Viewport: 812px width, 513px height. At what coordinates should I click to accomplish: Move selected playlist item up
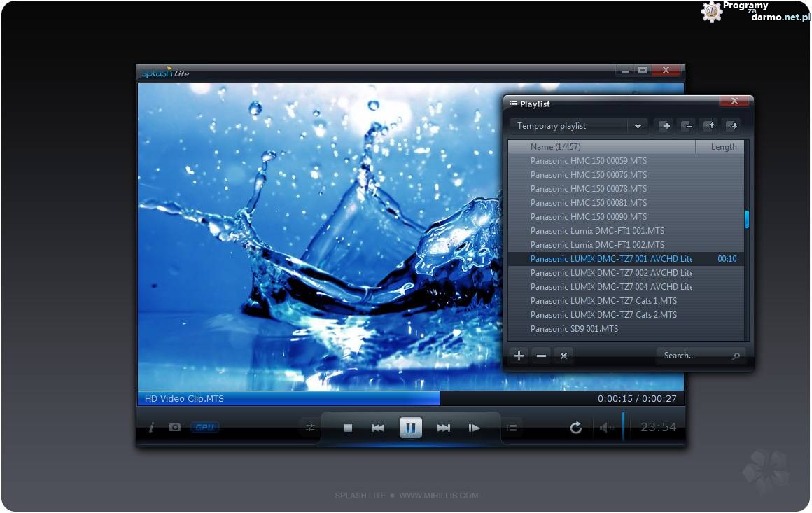(x=710, y=126)
